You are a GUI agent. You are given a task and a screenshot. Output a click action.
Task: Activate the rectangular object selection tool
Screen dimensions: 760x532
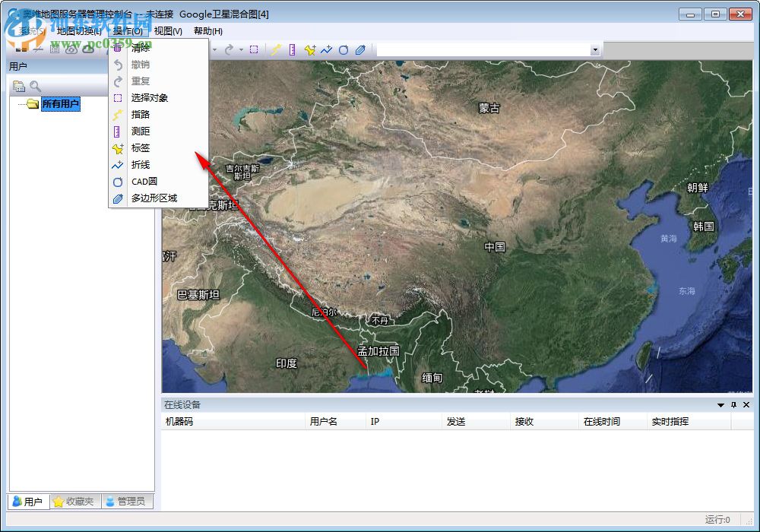click(255, 49)
